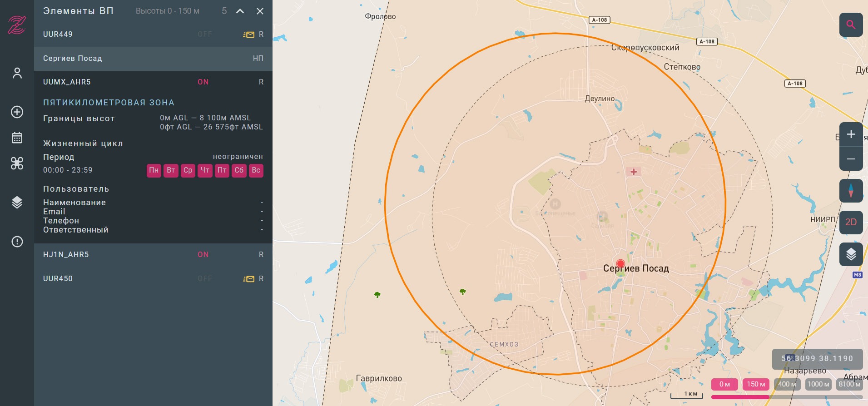
Task: Expand the HJ1N_AHR5 airspace row
Action: point(153,255)
